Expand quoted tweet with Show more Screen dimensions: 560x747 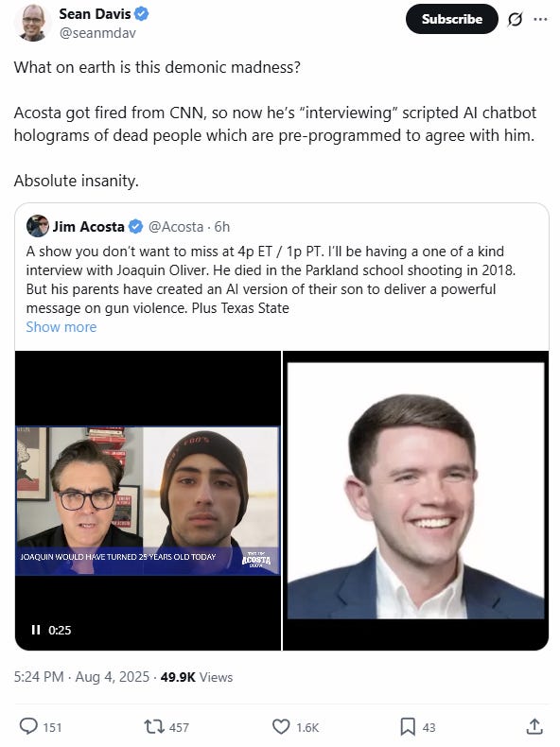click(61, 327)
